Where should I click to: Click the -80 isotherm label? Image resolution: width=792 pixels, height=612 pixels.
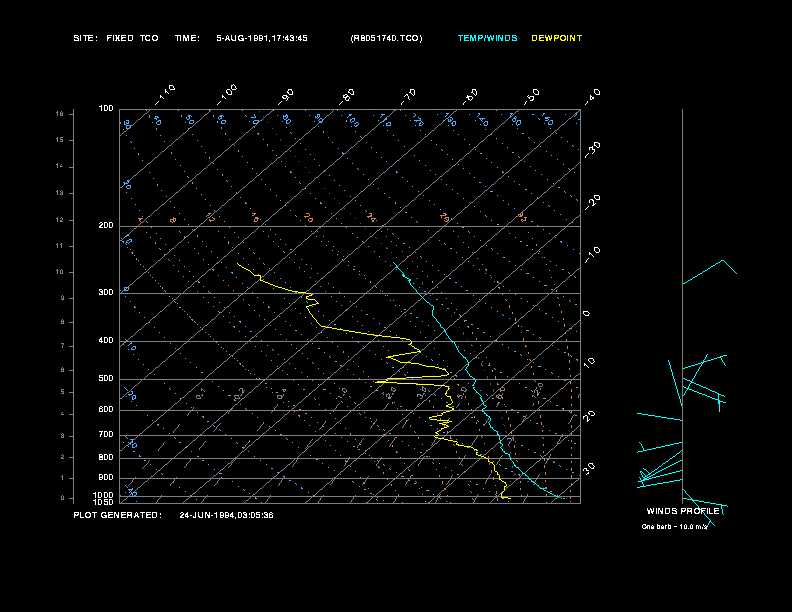click(347, 97)
